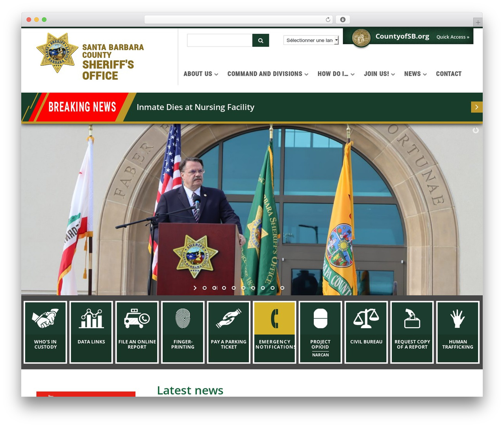The image size is (504, 427).
Task: Open the Fingerprinting tile
Action: point(183,332)
